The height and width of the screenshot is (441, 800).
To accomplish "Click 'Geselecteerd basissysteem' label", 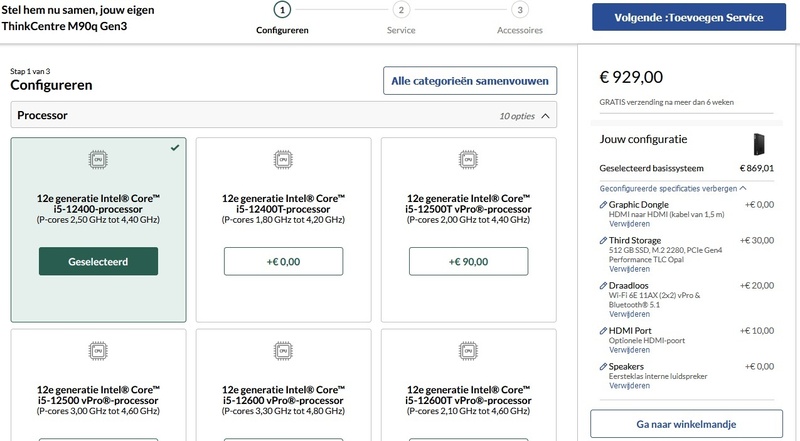I will tap(652, 168).
